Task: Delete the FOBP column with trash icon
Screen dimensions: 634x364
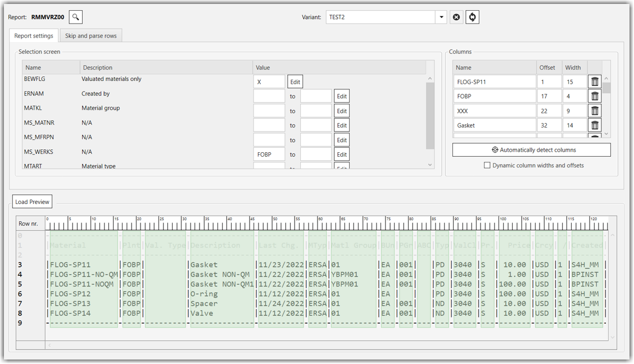Action: click(595, 97)
